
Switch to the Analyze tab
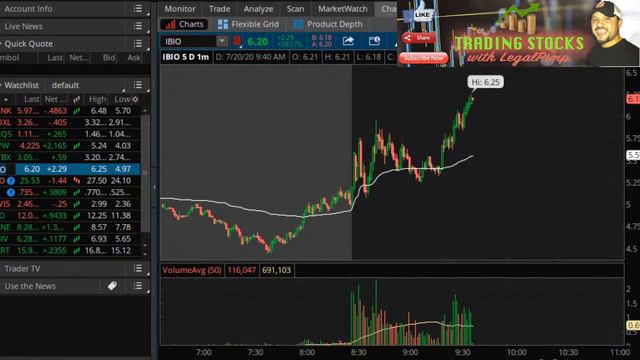tap(258, 9)
